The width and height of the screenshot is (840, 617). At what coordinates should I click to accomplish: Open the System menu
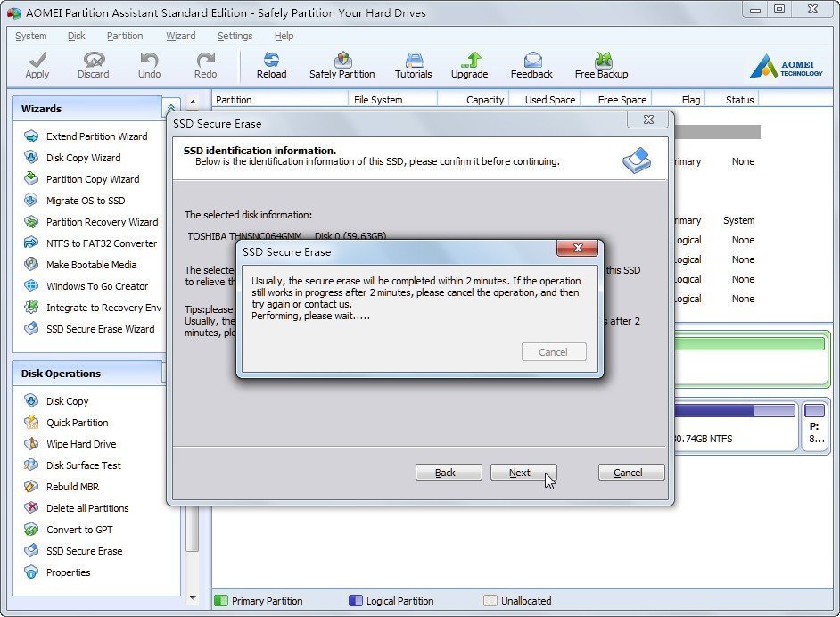point(31,36)
